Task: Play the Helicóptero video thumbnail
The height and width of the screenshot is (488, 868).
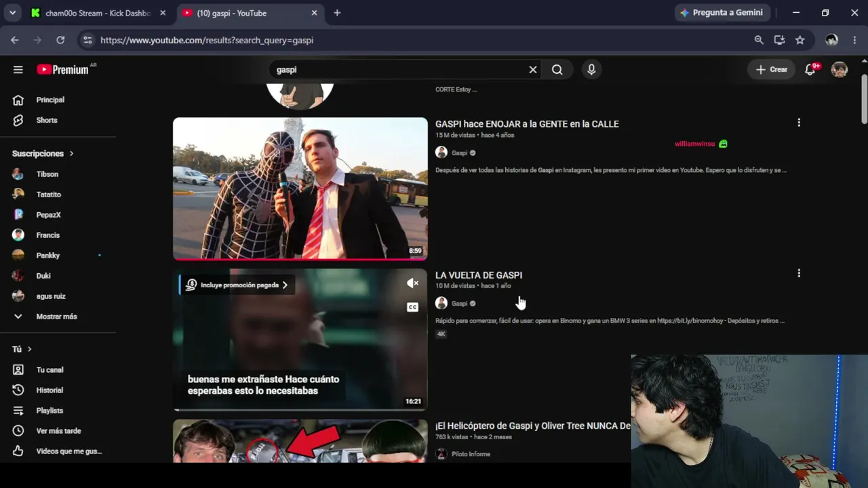Action: point(300,441)
